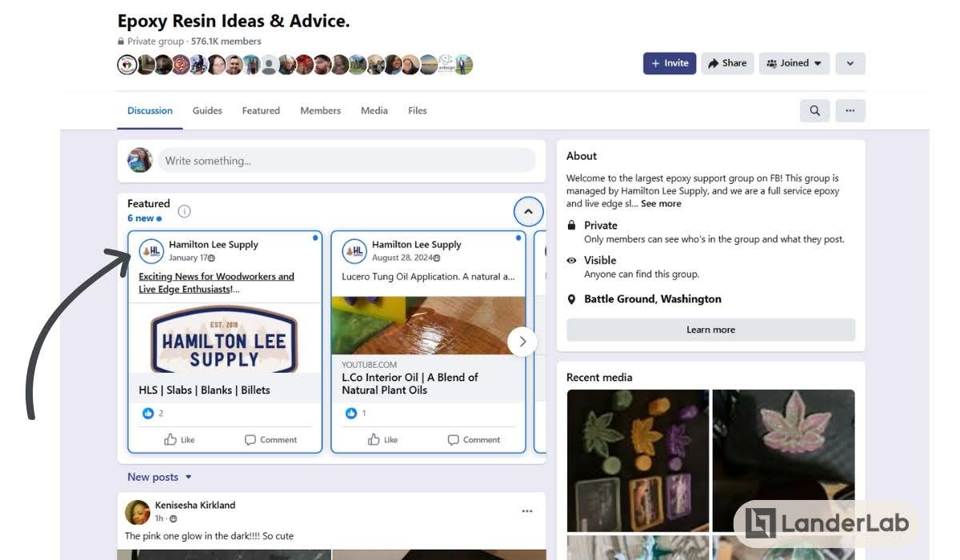
Task: Like the Lucero Tung Oil featured post
Action: [x=382, y=439]
